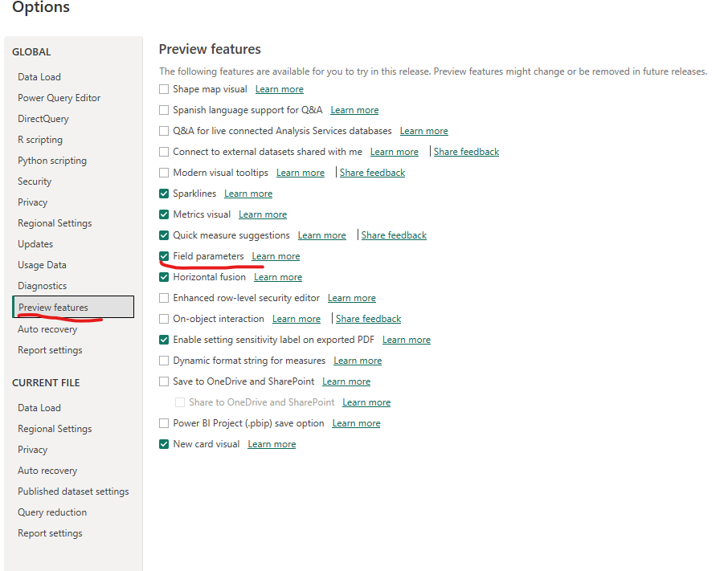Screen dimensions: 728x571
Task: Open Learn more for Quick measure suggestions
Action: (321, 235)
